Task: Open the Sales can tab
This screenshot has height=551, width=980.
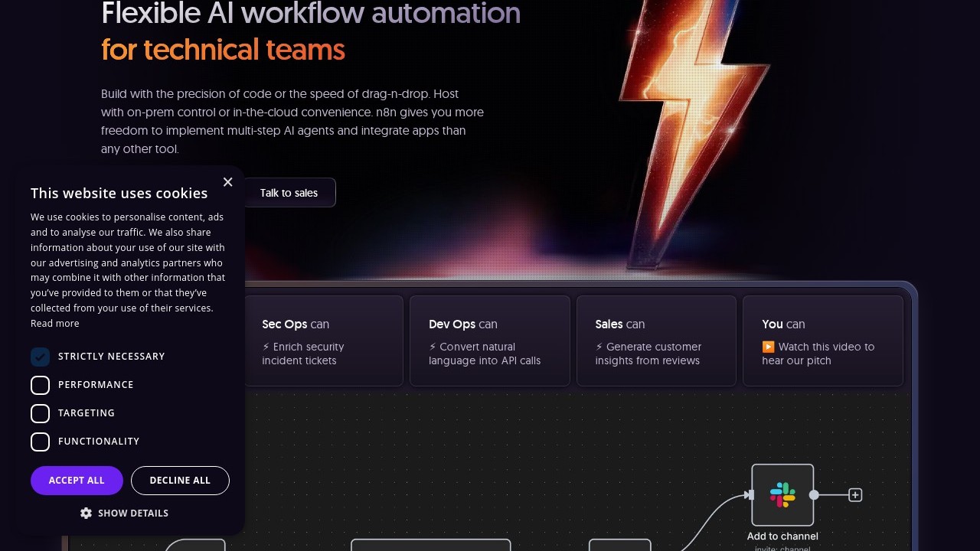Action: tap(656, 341)
